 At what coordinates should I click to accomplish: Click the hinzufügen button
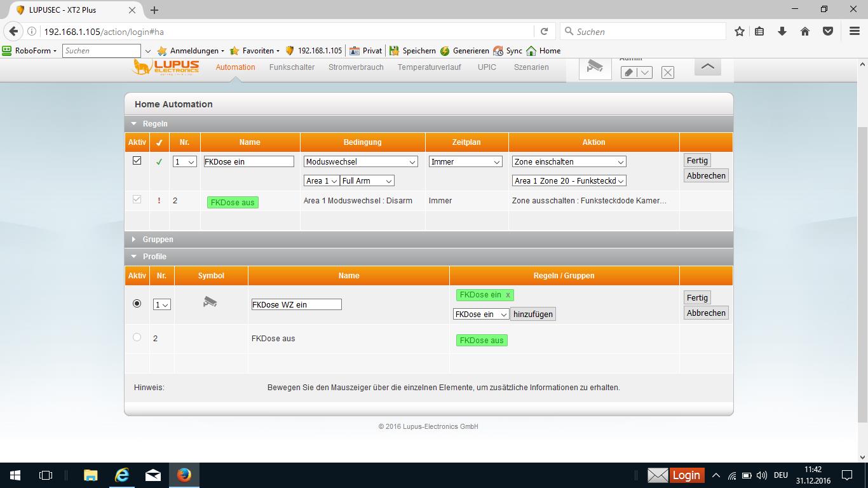click(x=532, y=314)
